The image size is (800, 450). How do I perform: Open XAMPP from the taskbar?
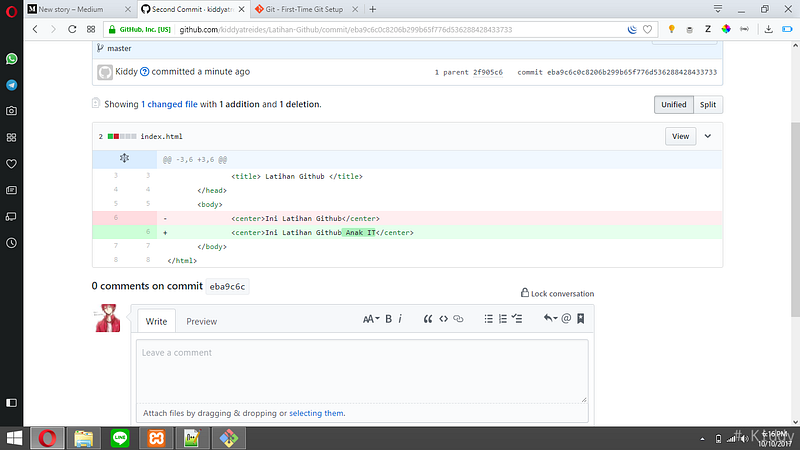(156, 438)
